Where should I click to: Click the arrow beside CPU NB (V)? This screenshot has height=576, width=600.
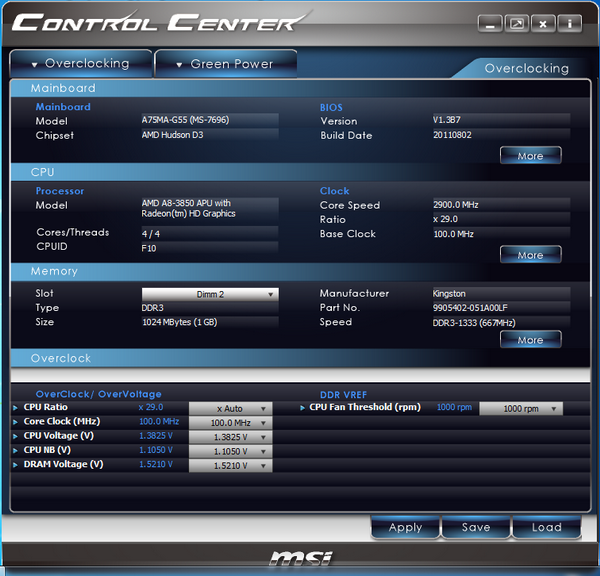[x=15, y=451]
